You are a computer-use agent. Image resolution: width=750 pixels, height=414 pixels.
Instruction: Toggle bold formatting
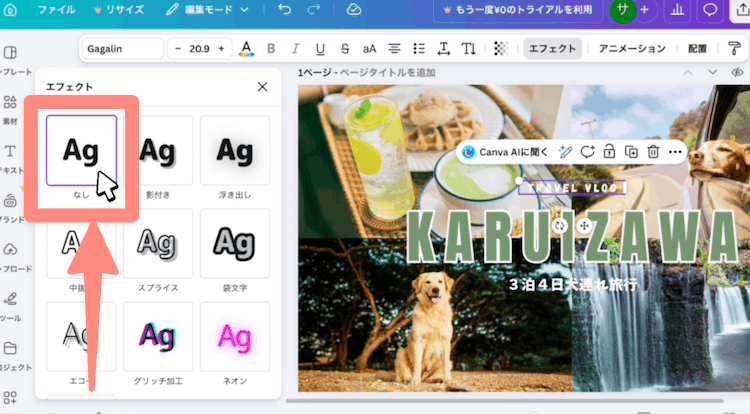point(271,49)
